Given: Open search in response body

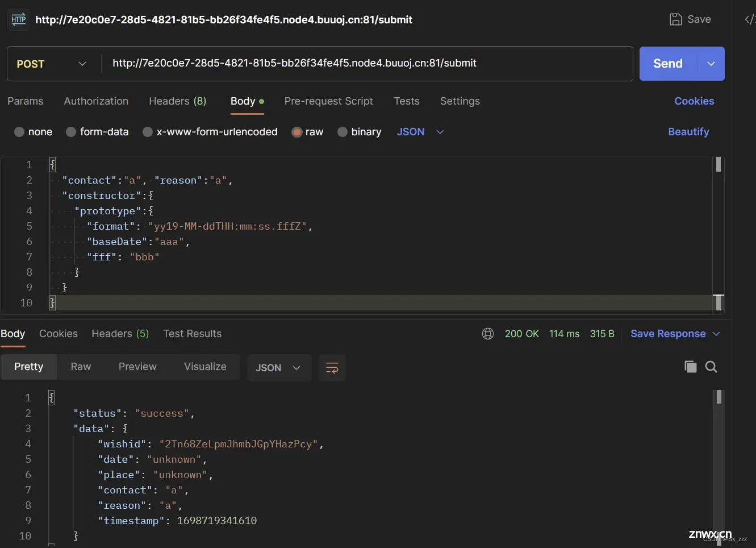Looking at the screenshot, I should point(711,367).
